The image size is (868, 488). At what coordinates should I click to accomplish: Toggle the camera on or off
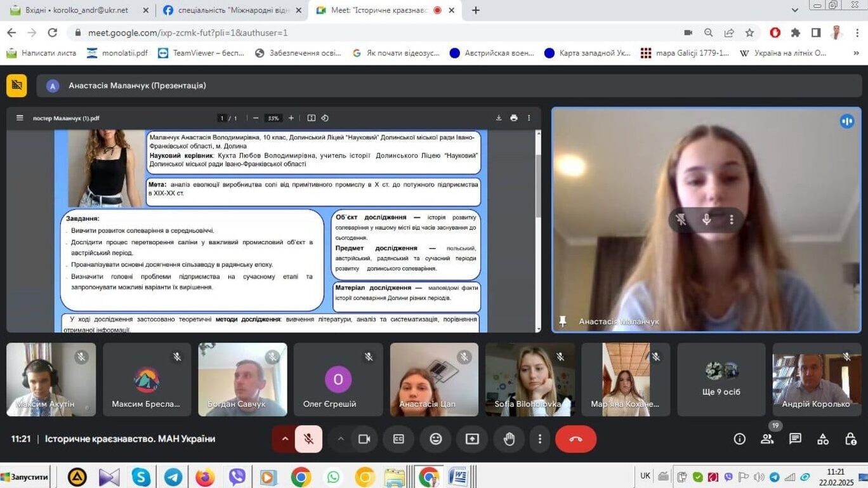click(x=364, y=439)
